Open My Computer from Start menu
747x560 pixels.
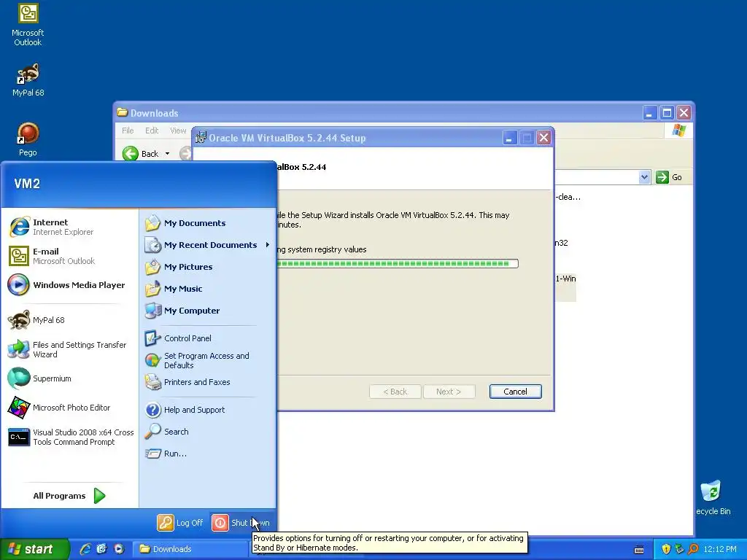(x=208, y=311)
